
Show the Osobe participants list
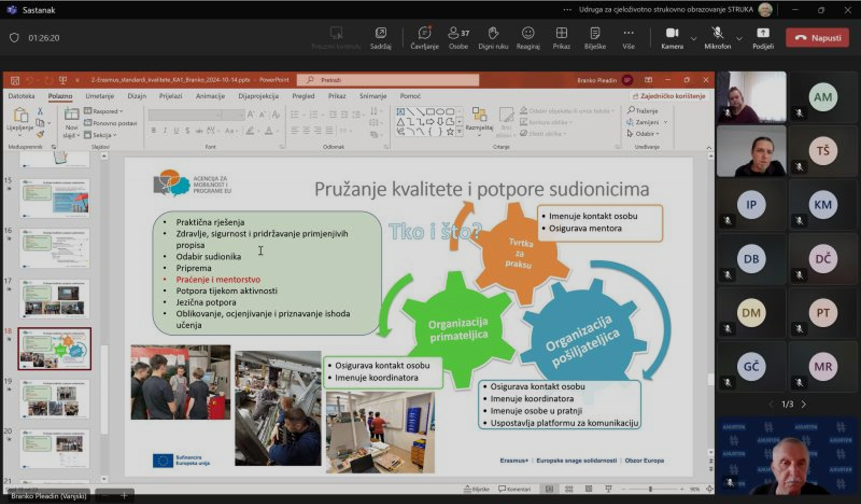pos(459,37)
